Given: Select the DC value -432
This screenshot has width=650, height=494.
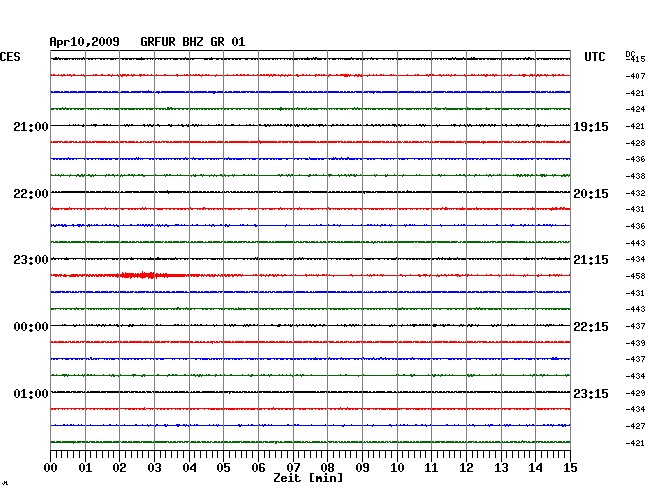Looking at the screenshot, I should [635, 193].
